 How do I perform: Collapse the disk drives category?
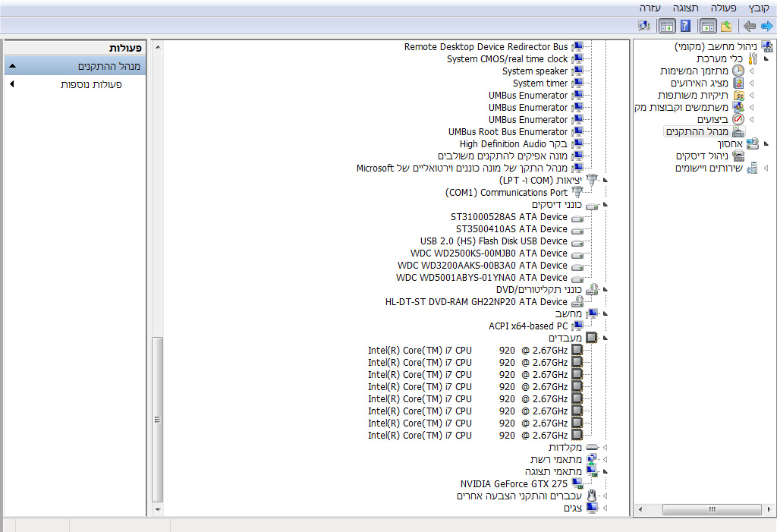tap(605, 204)
